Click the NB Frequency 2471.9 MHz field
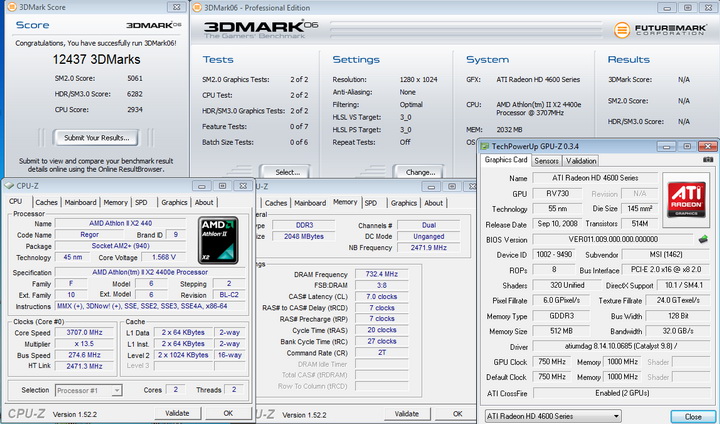The width and height of the screenshot is (720, 424). (x=428, y=248)
